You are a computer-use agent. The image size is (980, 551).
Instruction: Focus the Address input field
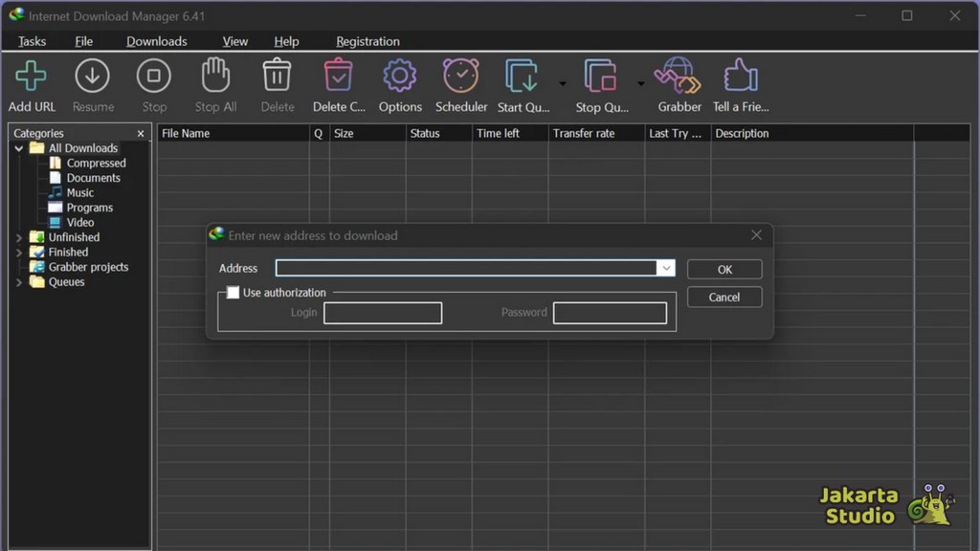(466, 268)
